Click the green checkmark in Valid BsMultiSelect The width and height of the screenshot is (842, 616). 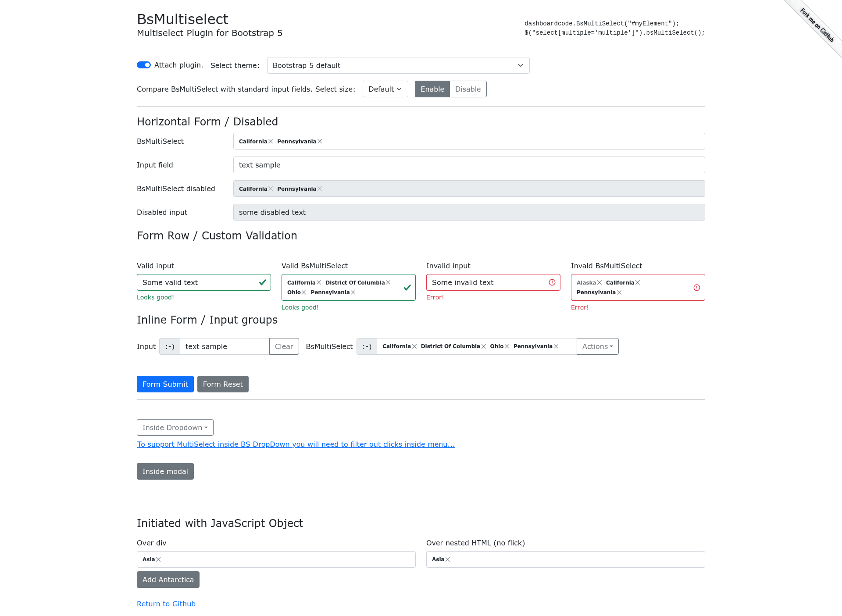407,288
